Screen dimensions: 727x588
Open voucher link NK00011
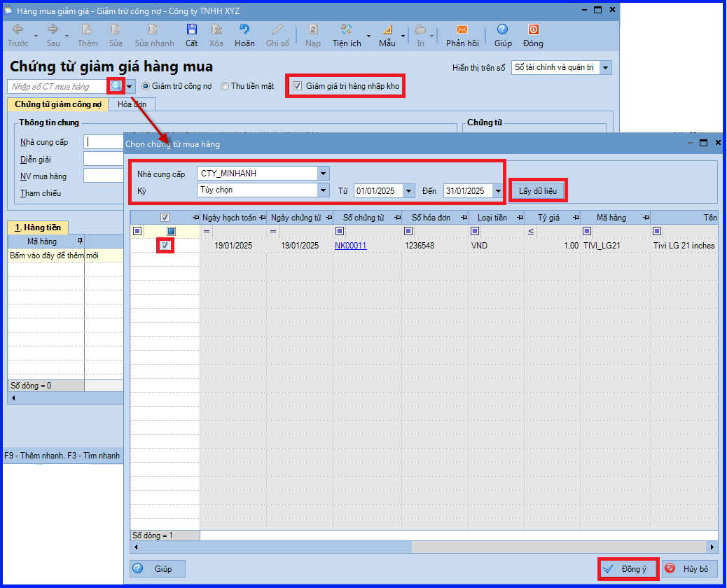350,246
